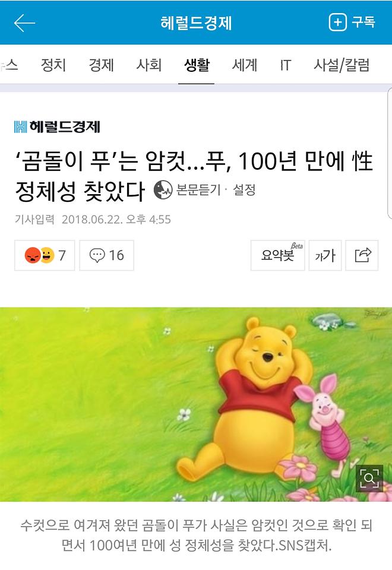Click the 헤럴드경제 publisher logo
392x570 pixels.
(57, 126)
